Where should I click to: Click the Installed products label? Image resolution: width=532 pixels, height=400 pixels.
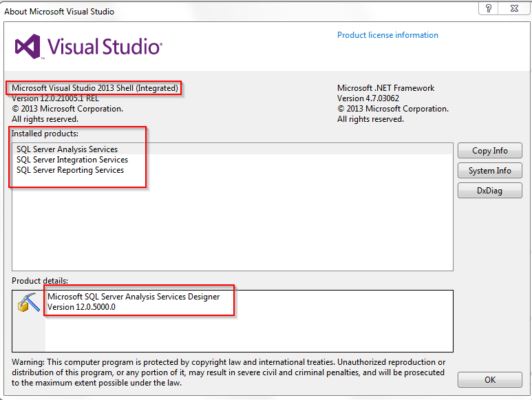click(x=45, y=134)
